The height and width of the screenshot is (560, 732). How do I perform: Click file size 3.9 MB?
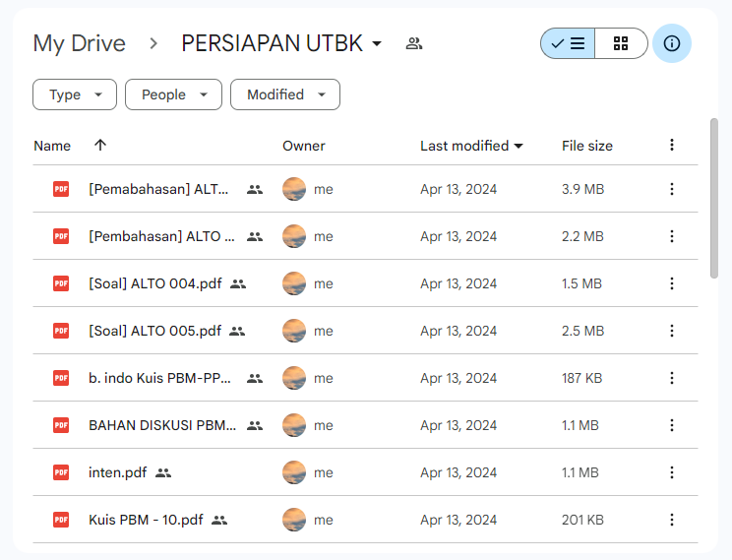[x=583, y=189]
